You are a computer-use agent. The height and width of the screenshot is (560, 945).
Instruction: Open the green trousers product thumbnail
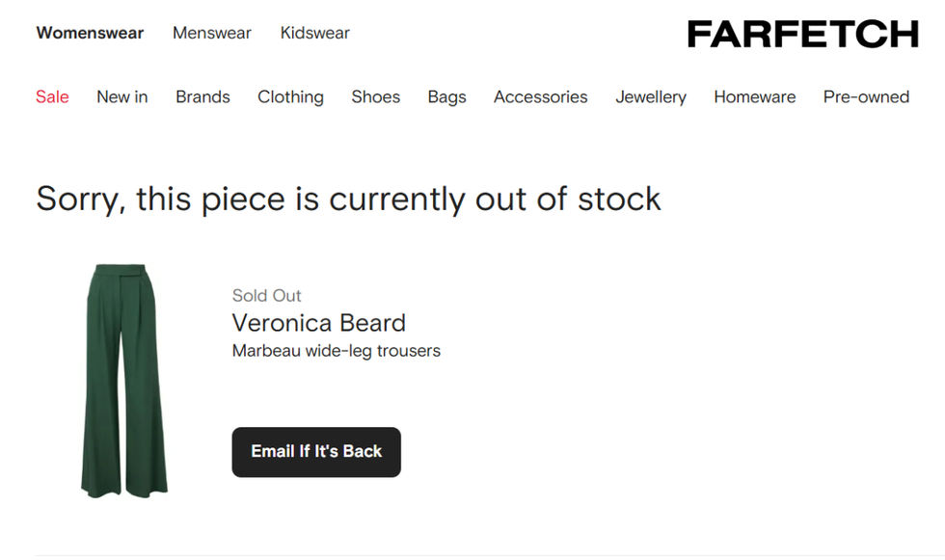[123, 379]
